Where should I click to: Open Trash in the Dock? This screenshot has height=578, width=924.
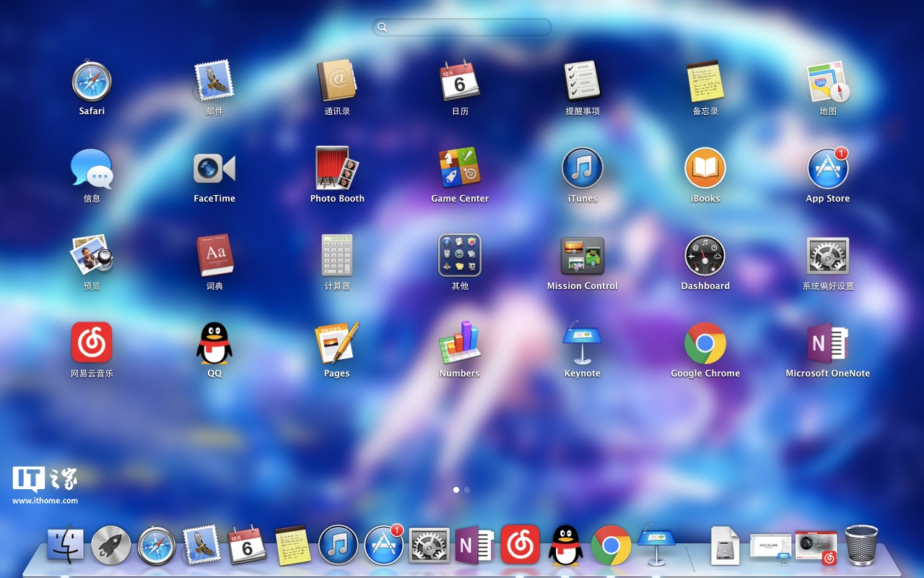pyautogui.click(x=861, y=545)
